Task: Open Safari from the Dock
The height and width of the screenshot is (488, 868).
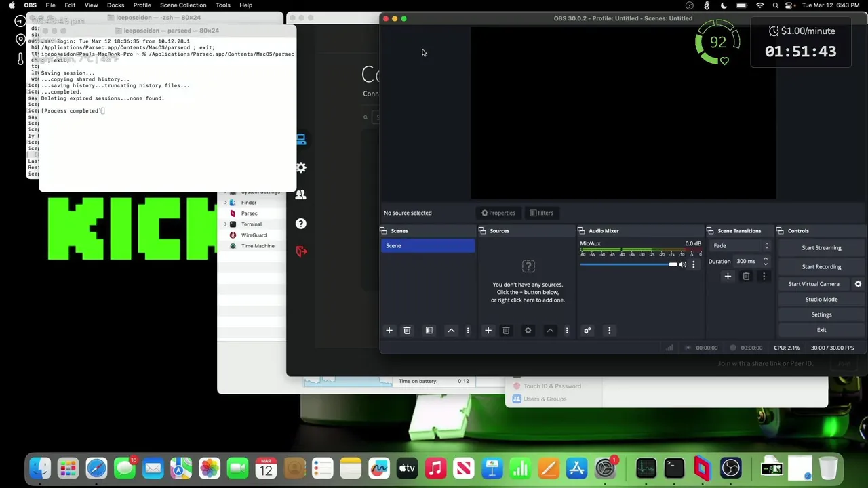Action: click(96, 468)
